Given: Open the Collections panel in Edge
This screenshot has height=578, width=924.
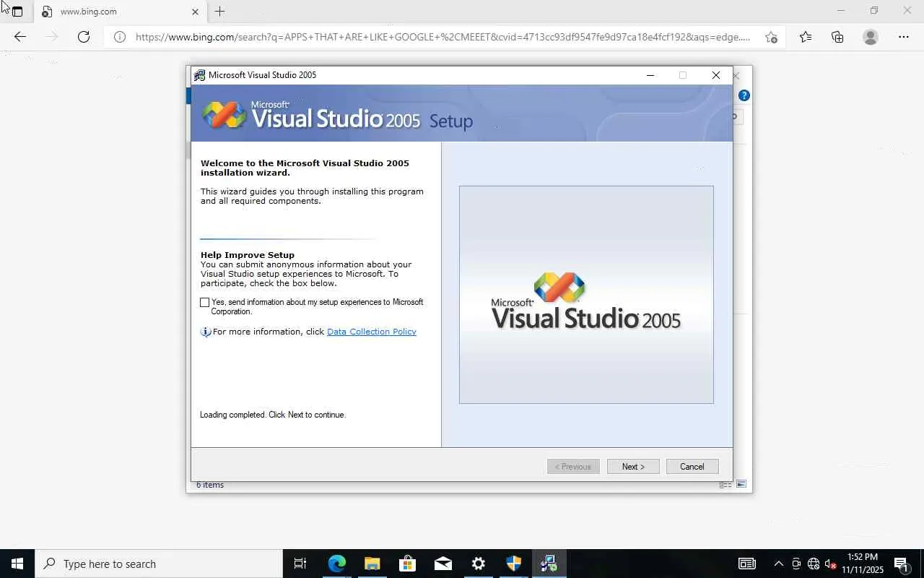Looking at the screenshot, I should [x=837, y=37].
